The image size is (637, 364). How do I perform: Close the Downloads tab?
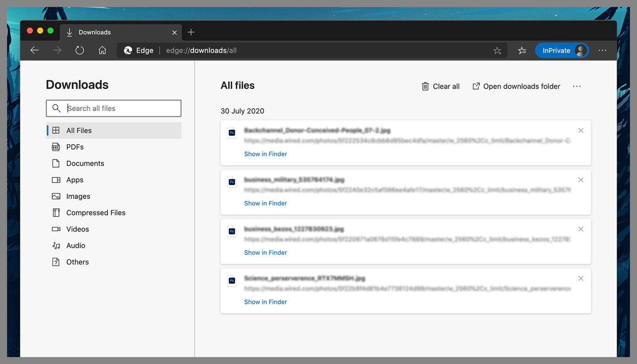174,33
